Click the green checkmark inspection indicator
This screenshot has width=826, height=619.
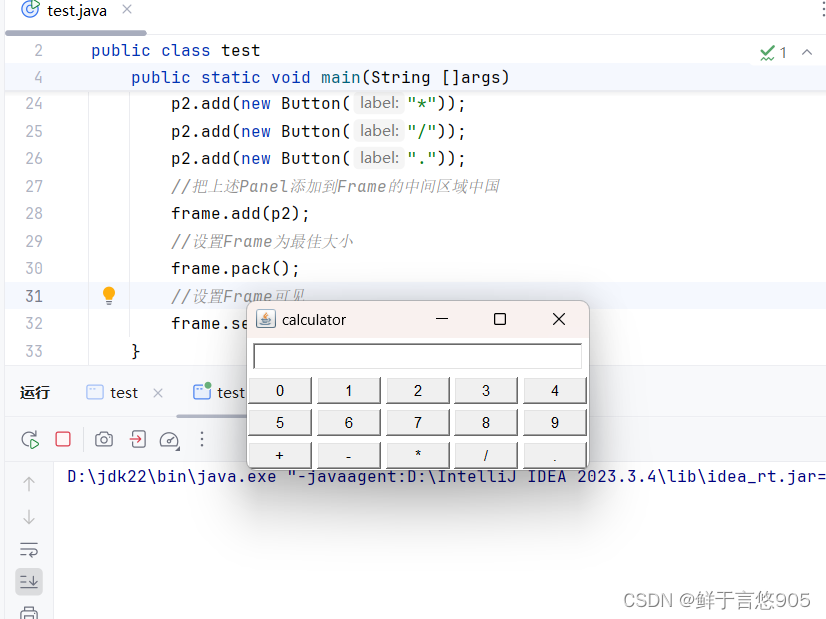pos(768,53)
